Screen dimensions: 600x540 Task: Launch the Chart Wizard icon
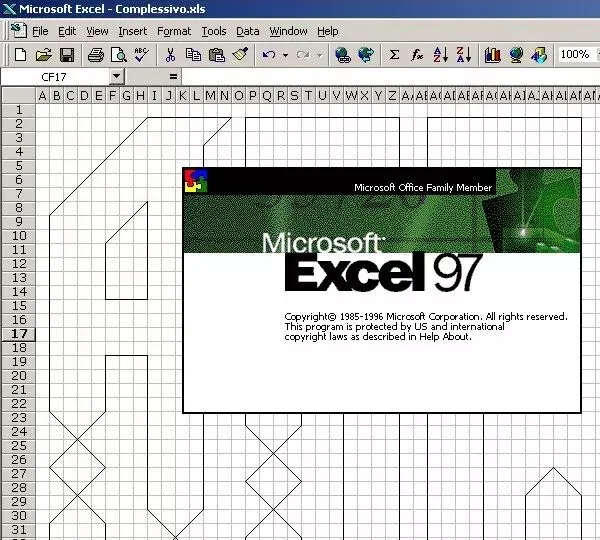click(x=492, y=55)
